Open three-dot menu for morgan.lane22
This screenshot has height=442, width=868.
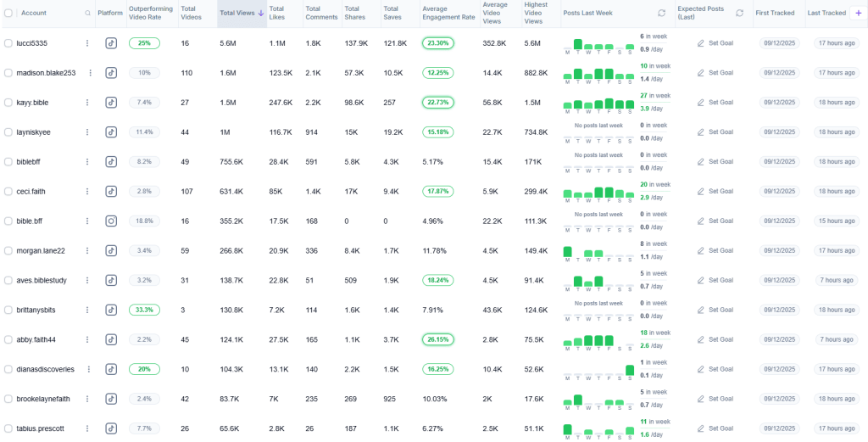pyautogui.click(x=86, y=251)
